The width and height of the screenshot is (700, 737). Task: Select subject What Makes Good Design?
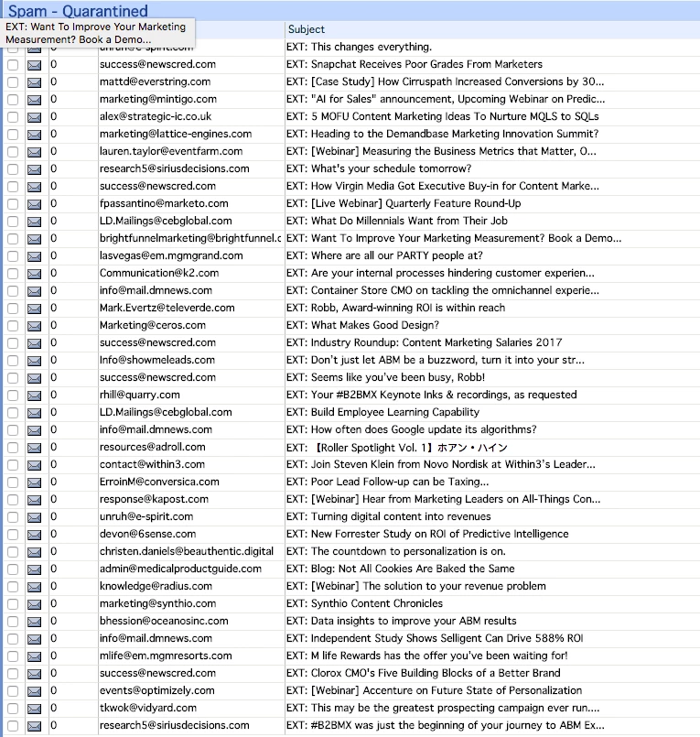coord(362,325)
